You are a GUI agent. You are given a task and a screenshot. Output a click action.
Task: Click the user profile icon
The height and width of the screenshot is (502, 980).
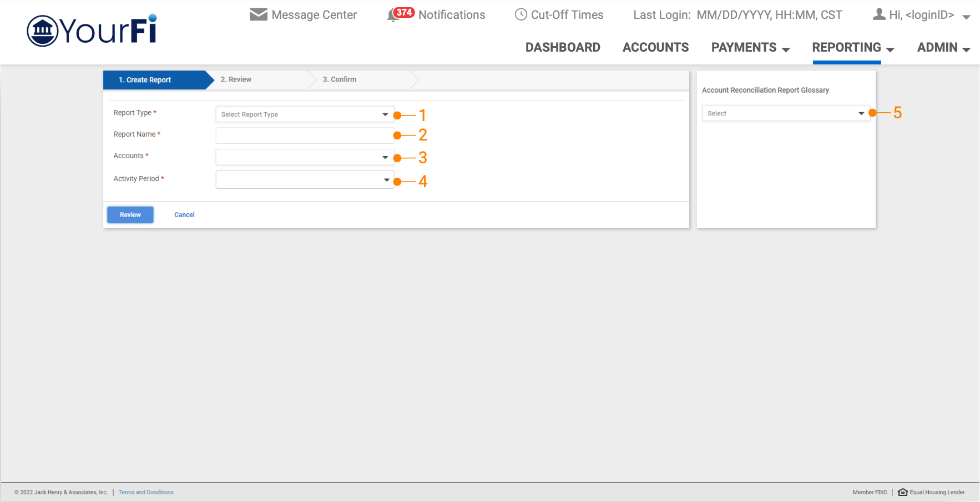[878, 14]
